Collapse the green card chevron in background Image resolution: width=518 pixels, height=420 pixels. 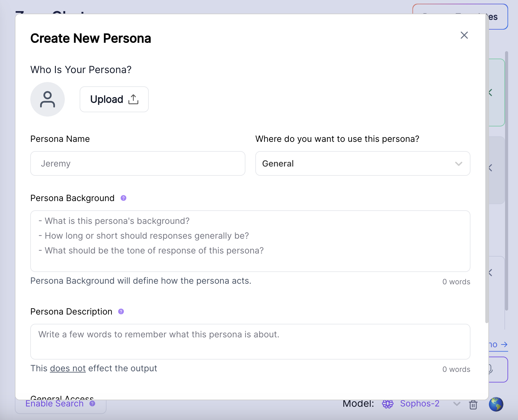coord(490,93)
